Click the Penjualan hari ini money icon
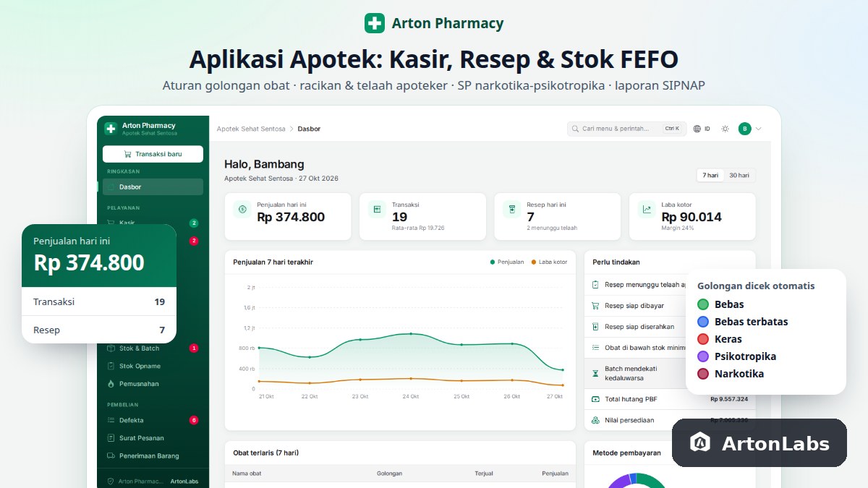The width and height of the screenshot is (868, 488). pyautogui.click(x=242, y=210)
